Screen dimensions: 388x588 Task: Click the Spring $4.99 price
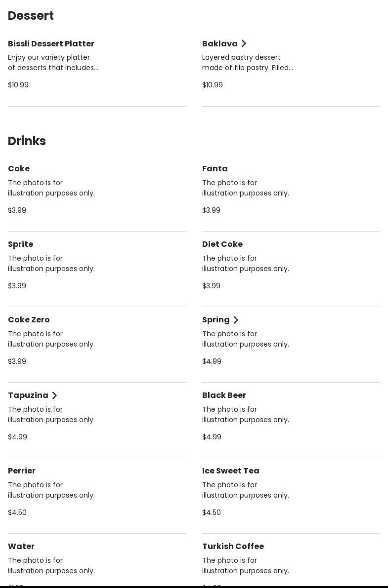point(212,361)
